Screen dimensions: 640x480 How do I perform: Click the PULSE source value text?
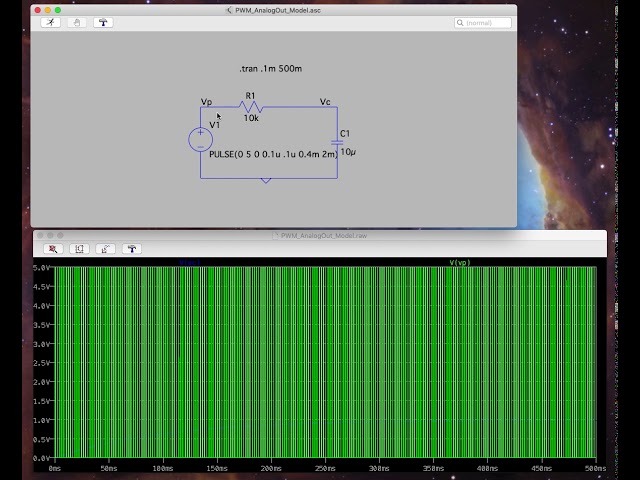coord(273,154)
